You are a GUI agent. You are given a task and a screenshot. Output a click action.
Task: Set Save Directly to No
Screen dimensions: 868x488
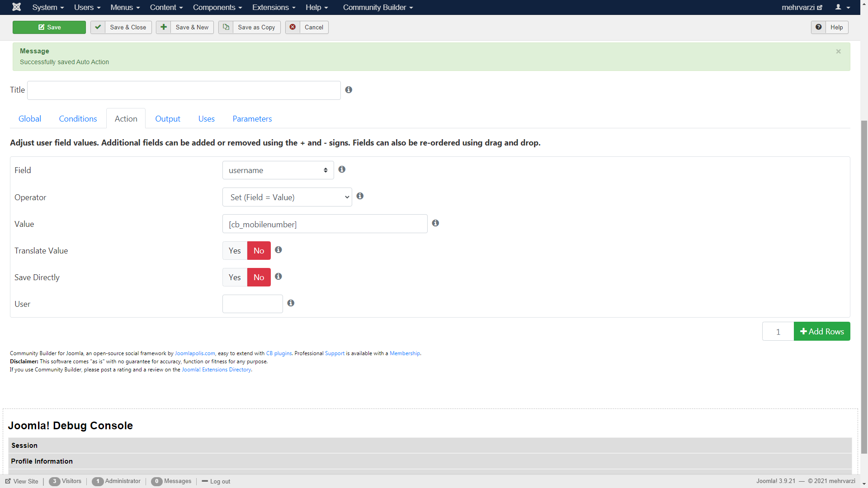tap(259, 277)
